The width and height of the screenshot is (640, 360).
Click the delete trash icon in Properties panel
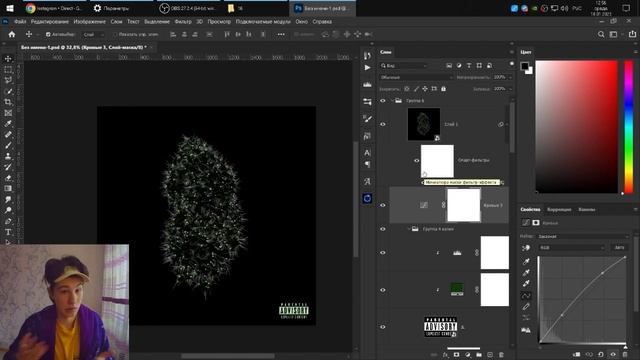625,354
